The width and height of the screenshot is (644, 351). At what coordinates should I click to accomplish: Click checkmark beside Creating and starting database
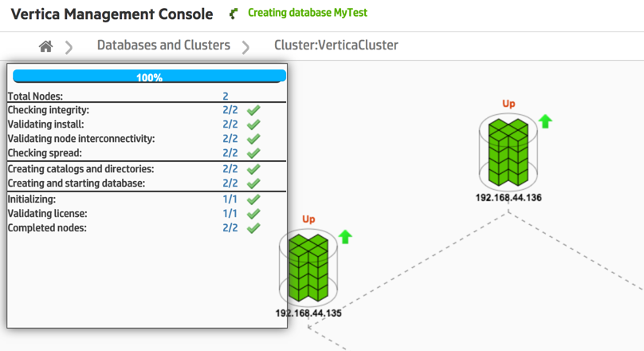253,183
